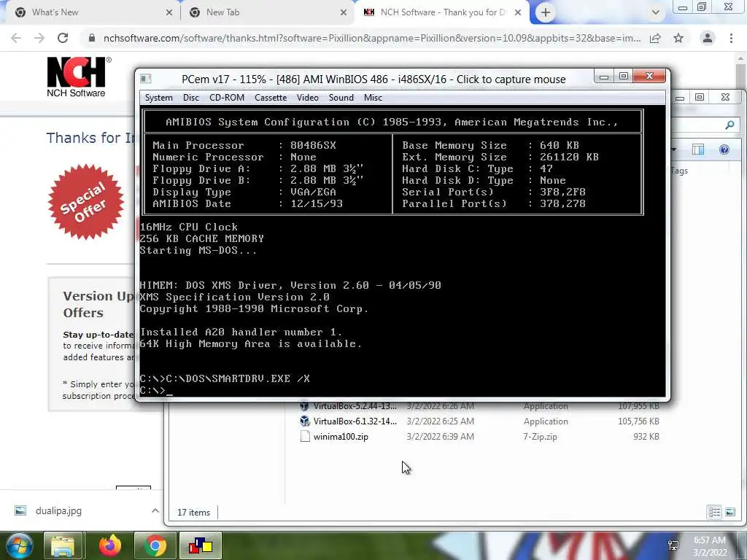The image size is (747, 560).
Task: Open the Windows Start menu
Action: tap(18, 545)
